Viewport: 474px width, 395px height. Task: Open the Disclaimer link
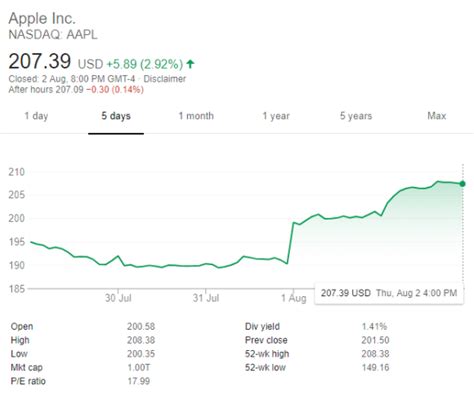pyautogui.click(x=165, y=79)
